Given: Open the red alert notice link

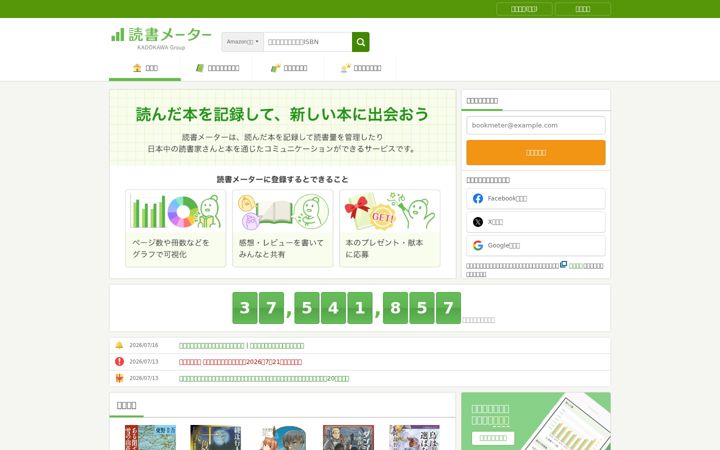Looking at the screenshot, I should point(241,362).
